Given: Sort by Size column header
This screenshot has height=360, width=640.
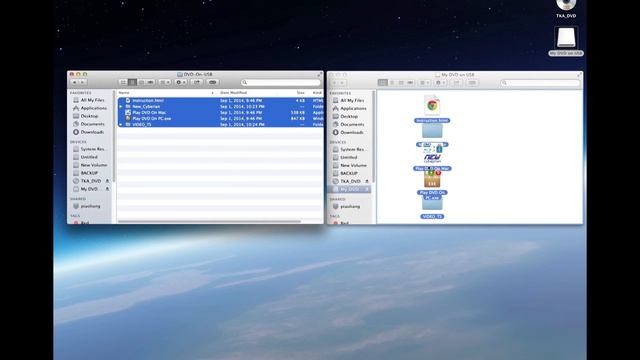Looking at the screenshot, I should coord(300,93).
